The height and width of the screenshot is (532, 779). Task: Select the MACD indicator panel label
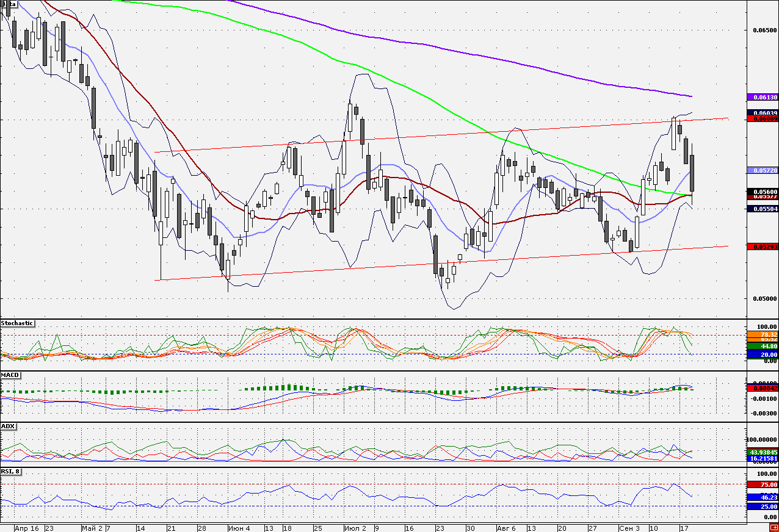pyautogui.click(x=9, y=375)
